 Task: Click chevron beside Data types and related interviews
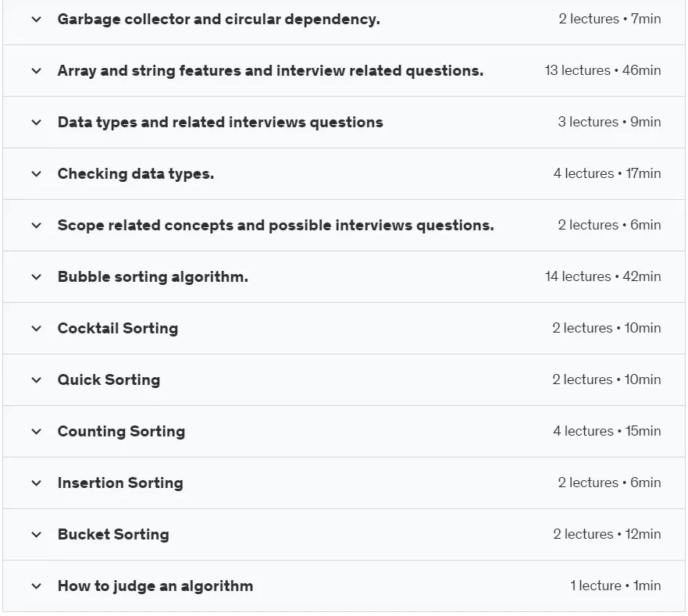click(37, 123)
